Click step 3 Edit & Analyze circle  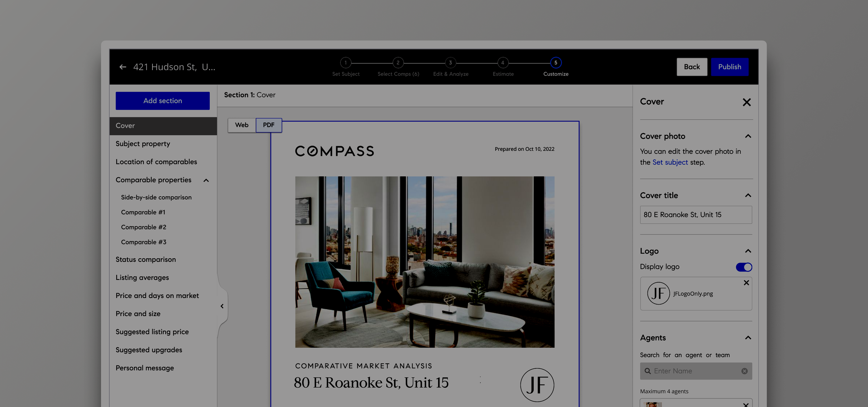[450, 63]
